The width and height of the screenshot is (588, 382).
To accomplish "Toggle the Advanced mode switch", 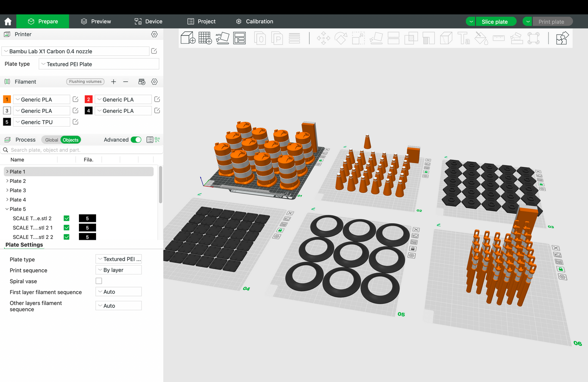I will [x=136, y=140].
